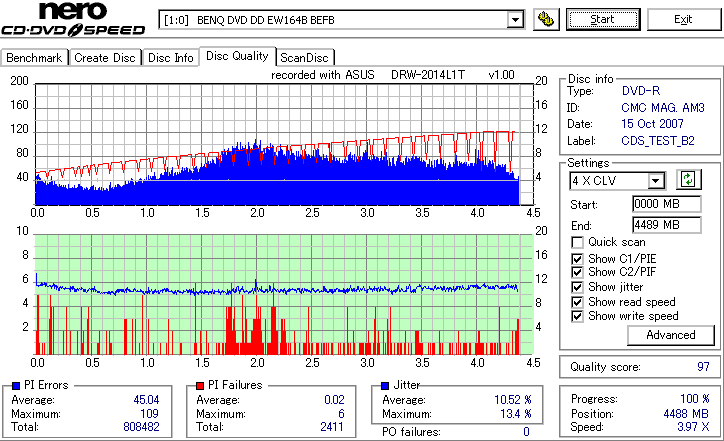Click the Start button

pos(603,19)
